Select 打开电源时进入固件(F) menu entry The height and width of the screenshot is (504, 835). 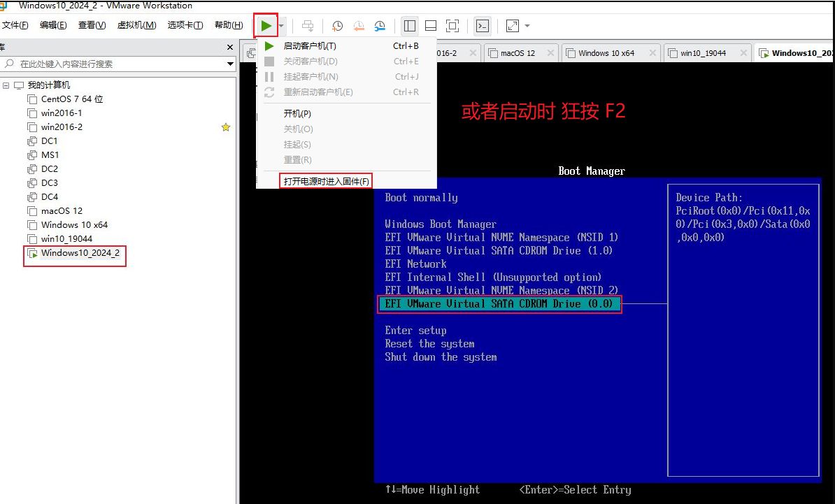326,181
